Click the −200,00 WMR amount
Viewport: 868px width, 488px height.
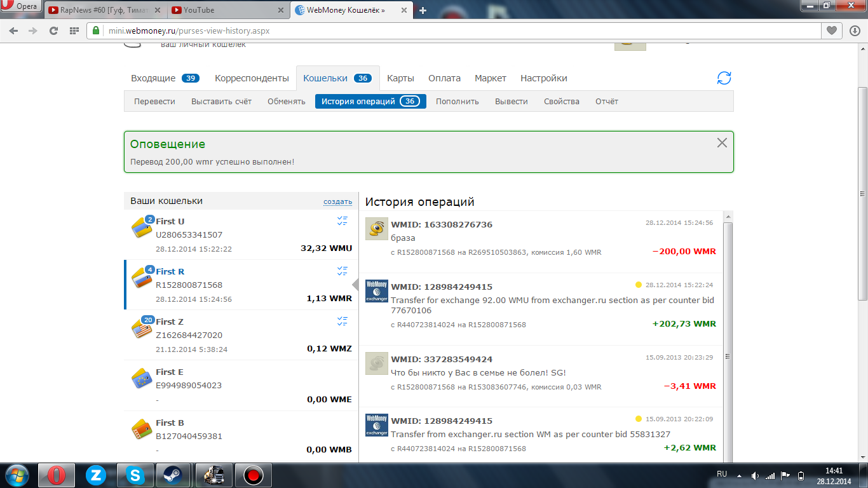pos(684,251)
